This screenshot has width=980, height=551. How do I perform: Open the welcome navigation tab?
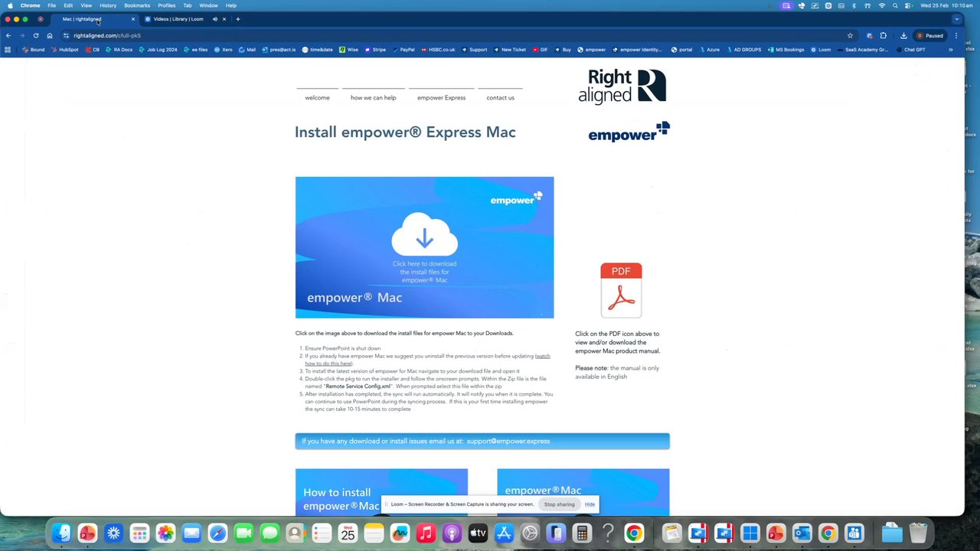coord(317,97)
